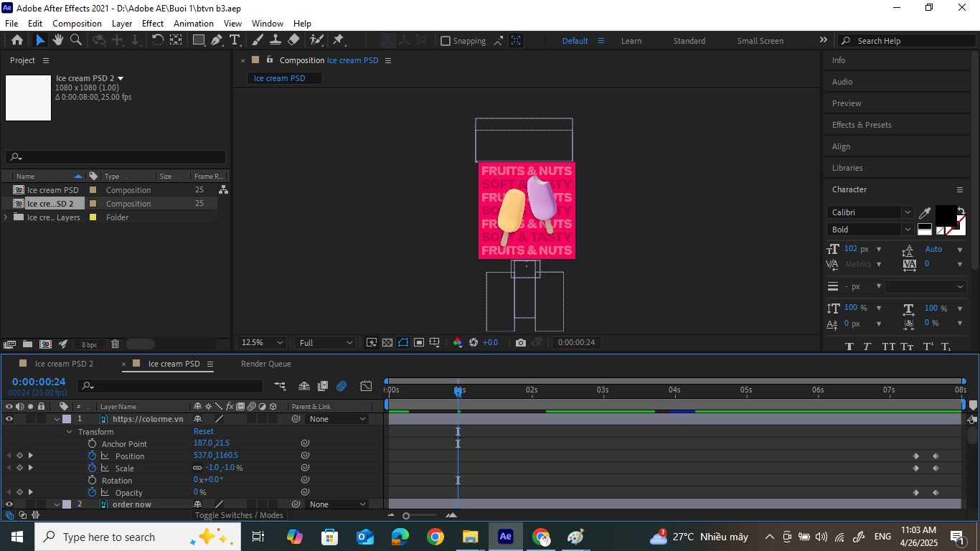Toggle the Position stopwatch
This screenshot has height=551, width=980.
pos(92,456)
